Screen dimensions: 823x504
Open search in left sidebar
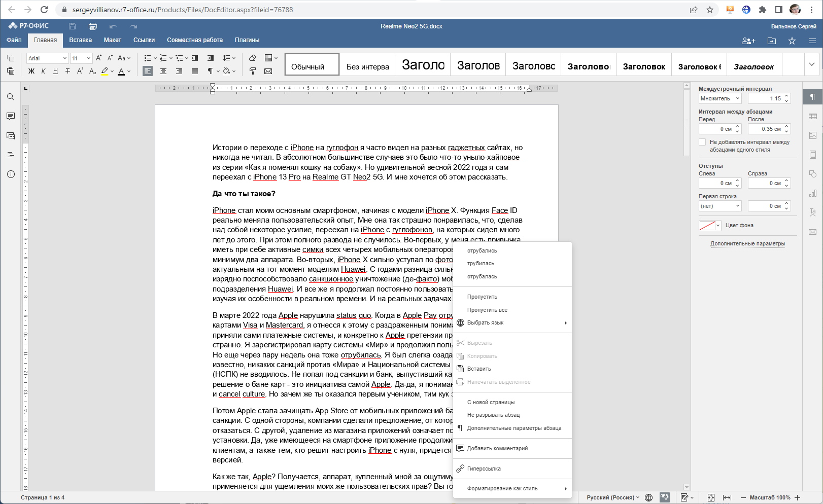coord(11,97)
